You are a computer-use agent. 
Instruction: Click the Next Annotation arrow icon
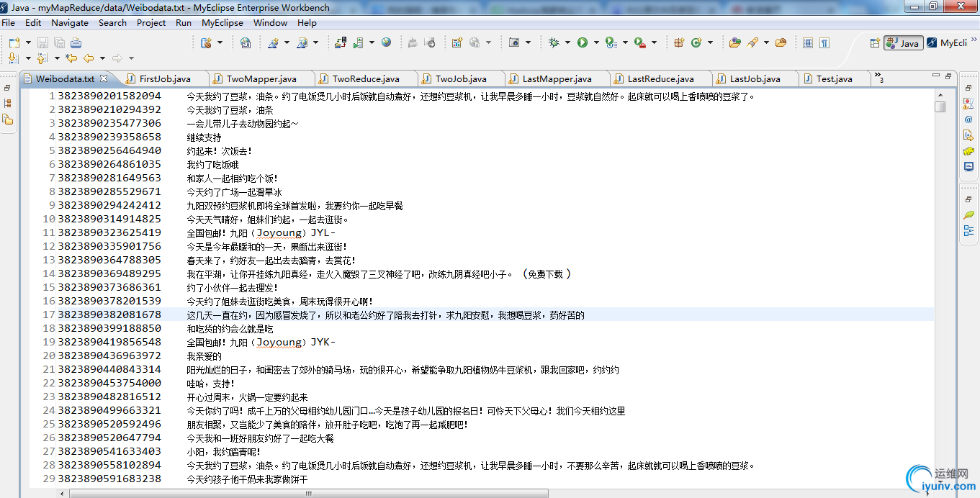13,58
